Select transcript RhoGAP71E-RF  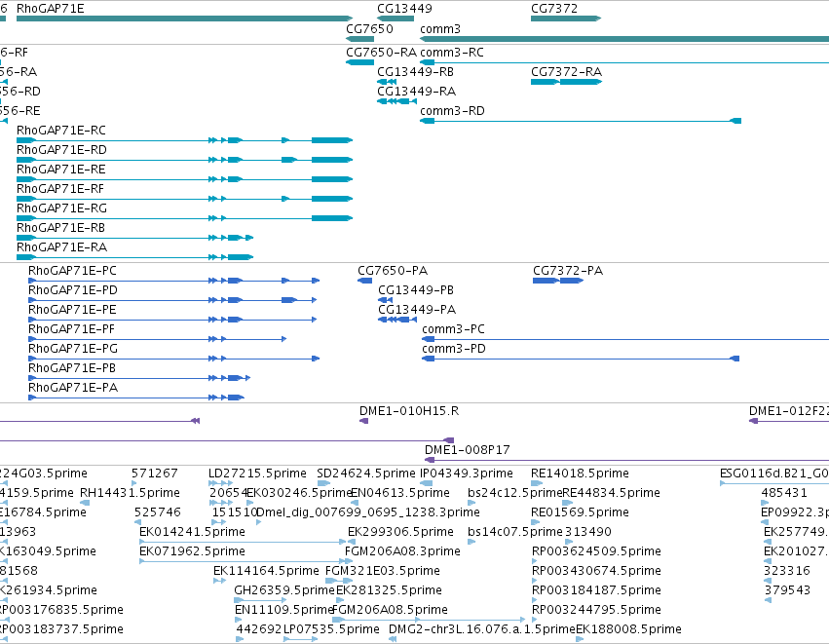[x=184, y=200]
